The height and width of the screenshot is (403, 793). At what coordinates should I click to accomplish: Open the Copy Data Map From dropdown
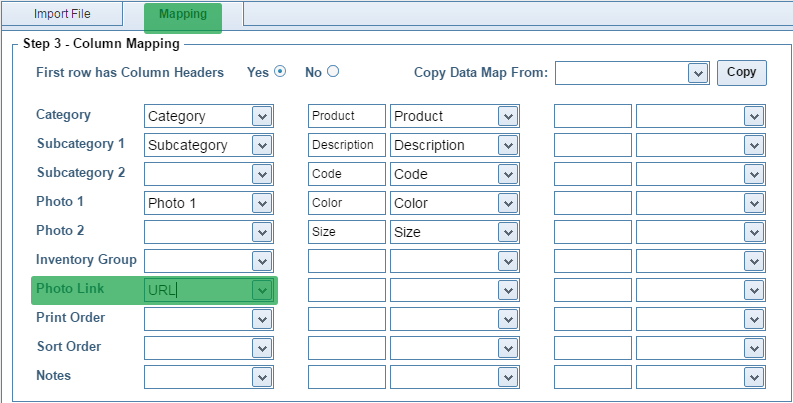tap(697, 73)
